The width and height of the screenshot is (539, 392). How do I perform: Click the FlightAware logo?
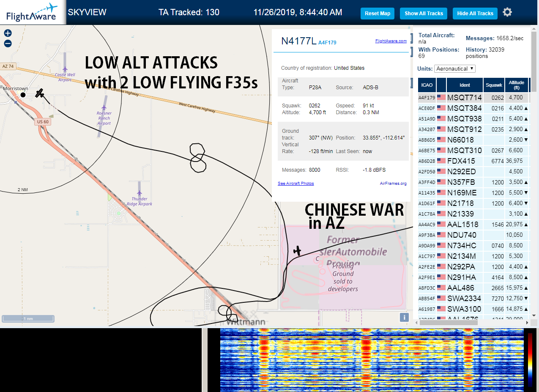33,12
